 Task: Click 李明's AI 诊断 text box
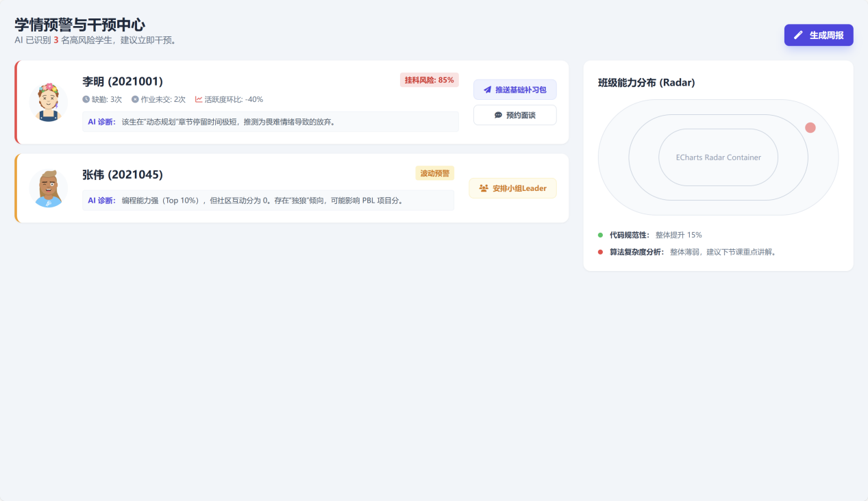[270, 122]
